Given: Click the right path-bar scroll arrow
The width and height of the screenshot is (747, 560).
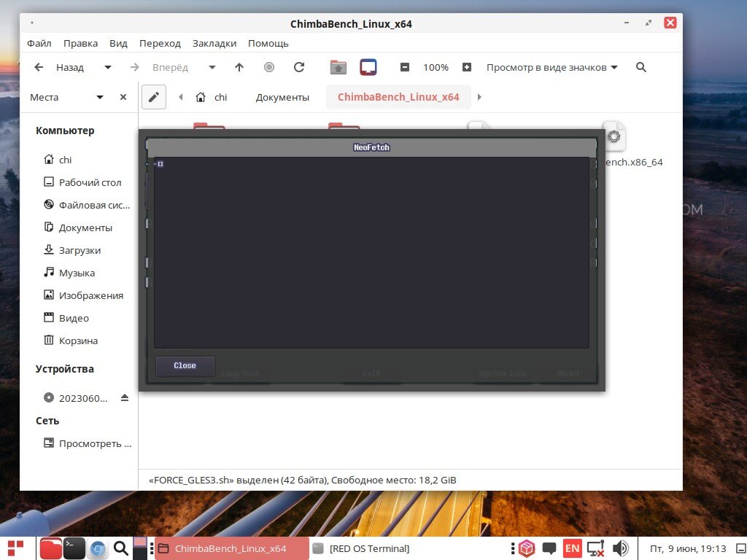Looking at the screenshot, I should coord(479,97).
